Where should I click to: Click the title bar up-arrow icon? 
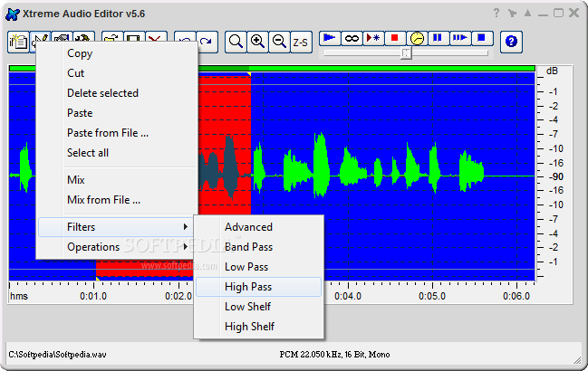(x=527, y=13)
